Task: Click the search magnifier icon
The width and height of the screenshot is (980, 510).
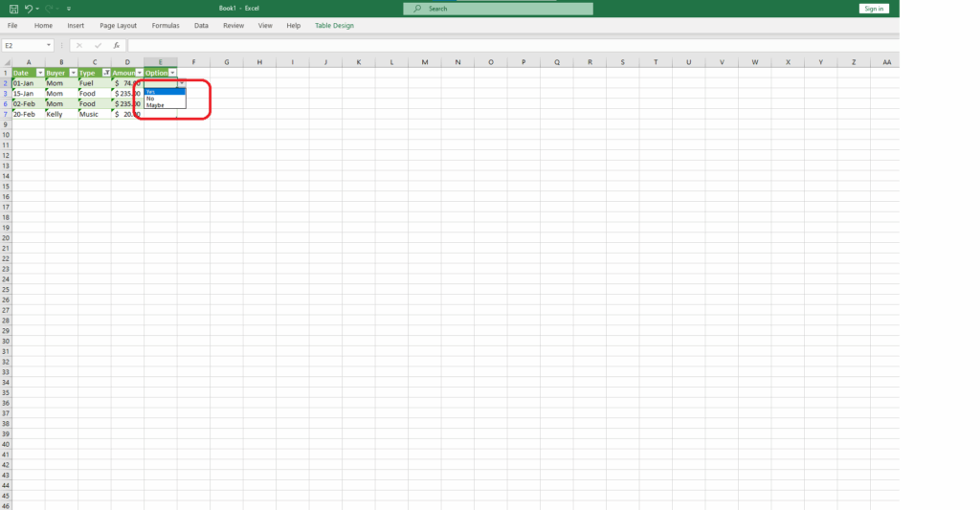Action: (x=417, y=9)
